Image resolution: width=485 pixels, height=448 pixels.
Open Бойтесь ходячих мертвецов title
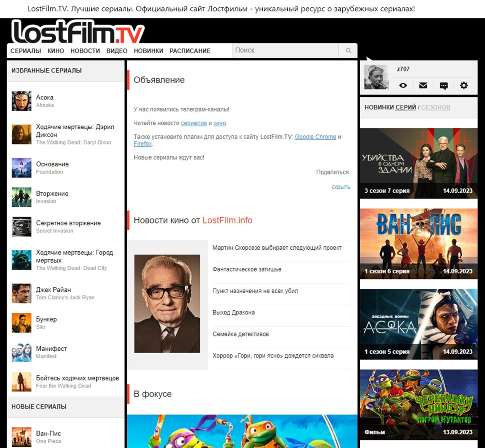point(78,378)
